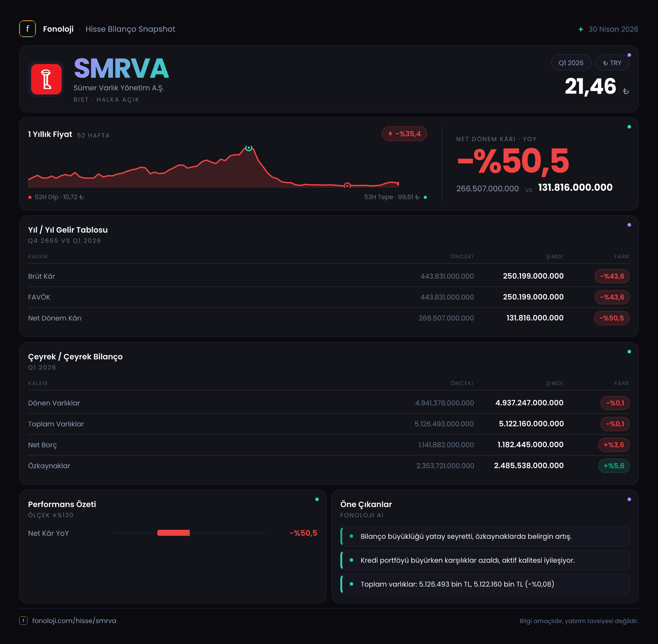Click 'Yıl / Yıl Gelir Tablosu' heading

pyautogui.click(x=68, y=230)
